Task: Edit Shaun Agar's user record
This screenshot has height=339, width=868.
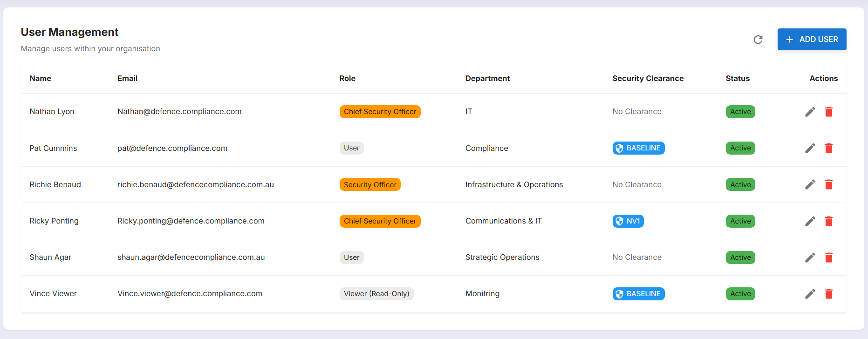Action: [x=810, y=258]
